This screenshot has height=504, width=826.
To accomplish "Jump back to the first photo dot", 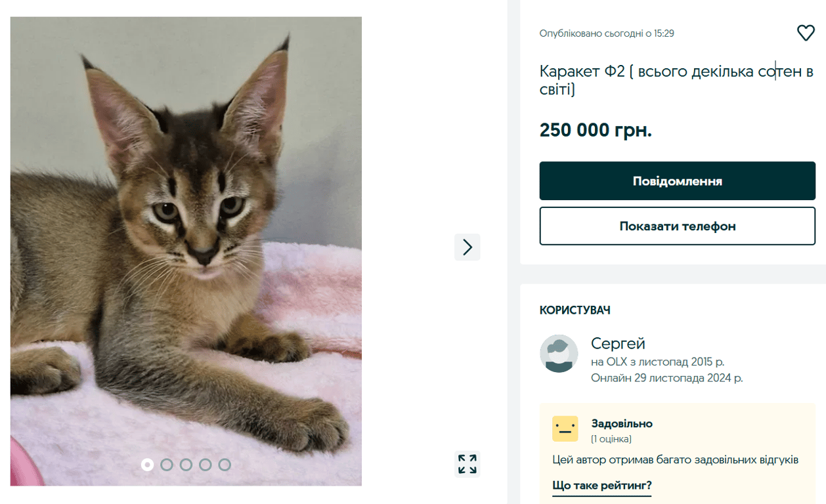I will (146, 464).
